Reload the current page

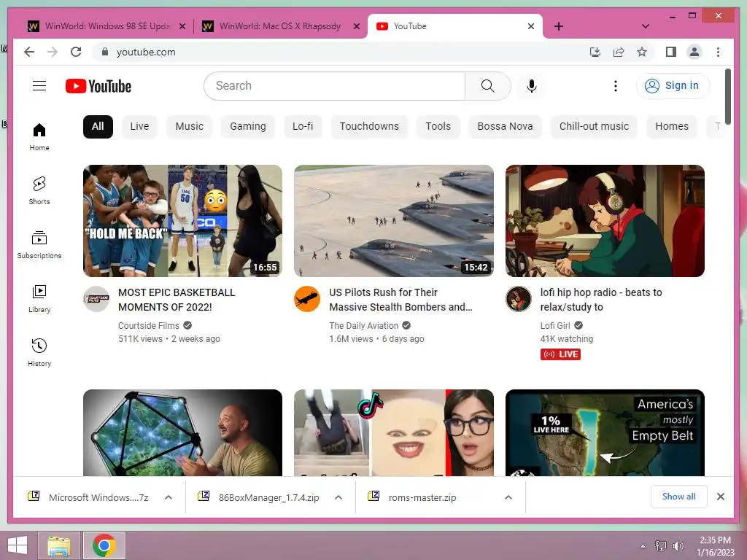(76, 52)
